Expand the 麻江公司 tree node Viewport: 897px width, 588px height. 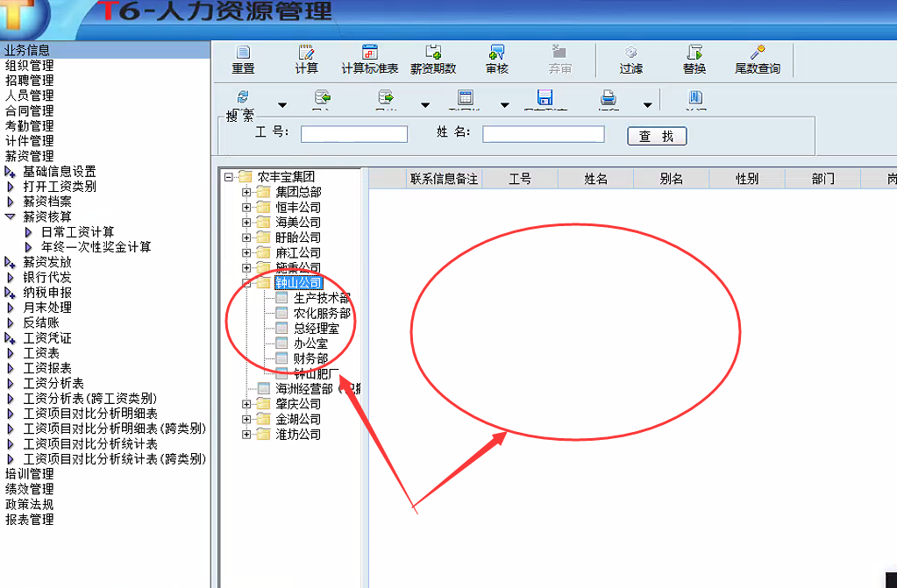click(246, 253)
